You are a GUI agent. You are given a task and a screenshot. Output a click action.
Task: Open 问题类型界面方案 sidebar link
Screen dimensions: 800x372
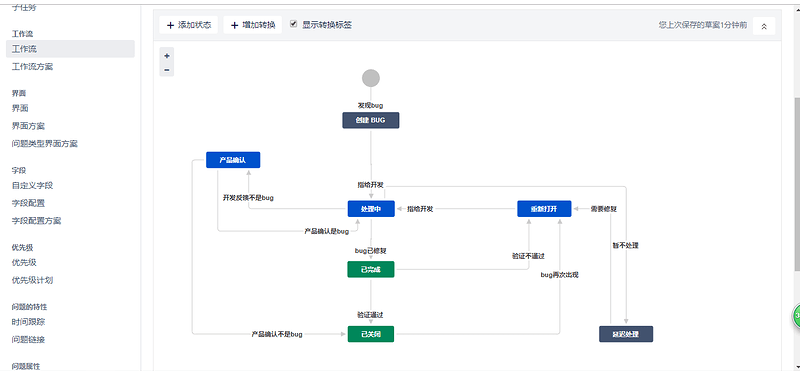[x=45, y=144]
